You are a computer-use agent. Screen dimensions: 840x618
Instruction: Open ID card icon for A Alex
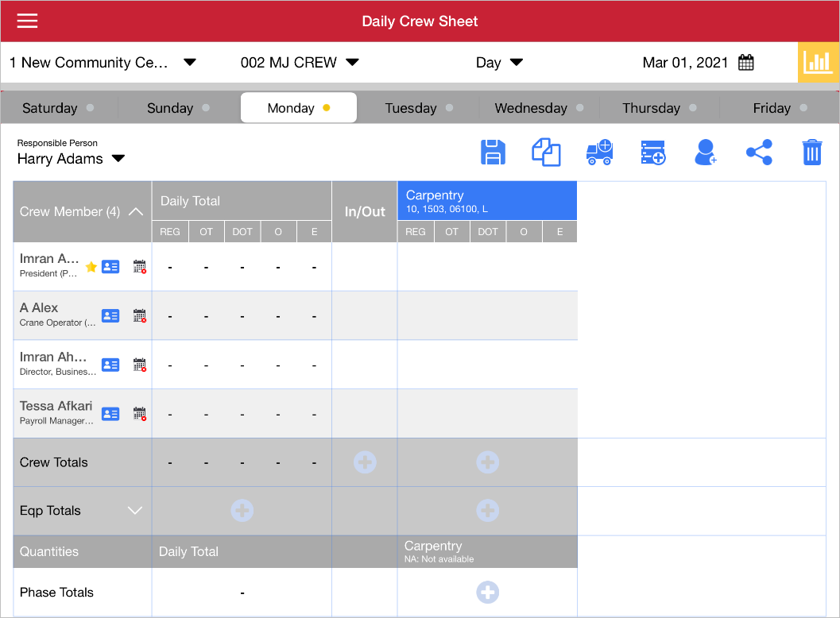tap(110, 316)
